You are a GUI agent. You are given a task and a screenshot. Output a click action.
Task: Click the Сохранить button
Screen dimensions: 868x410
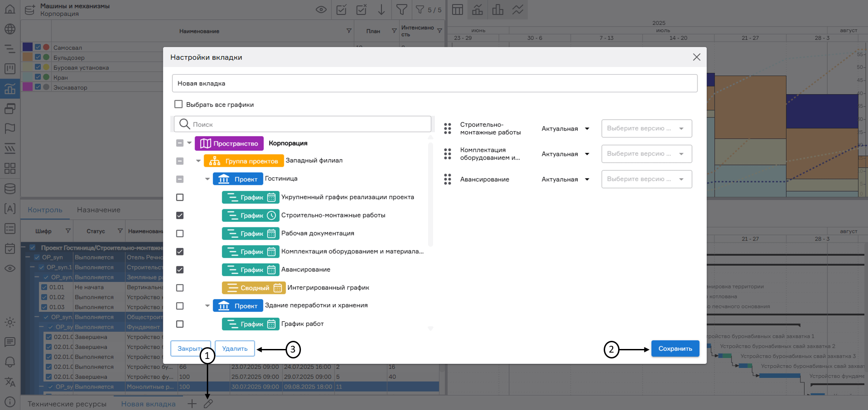[x=675, y=349]
